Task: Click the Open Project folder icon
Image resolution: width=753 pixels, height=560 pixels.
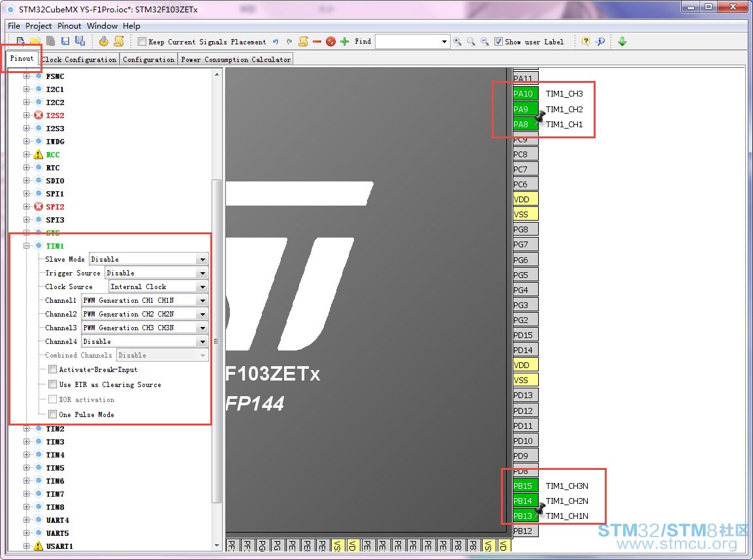Action: click(35, 41)
